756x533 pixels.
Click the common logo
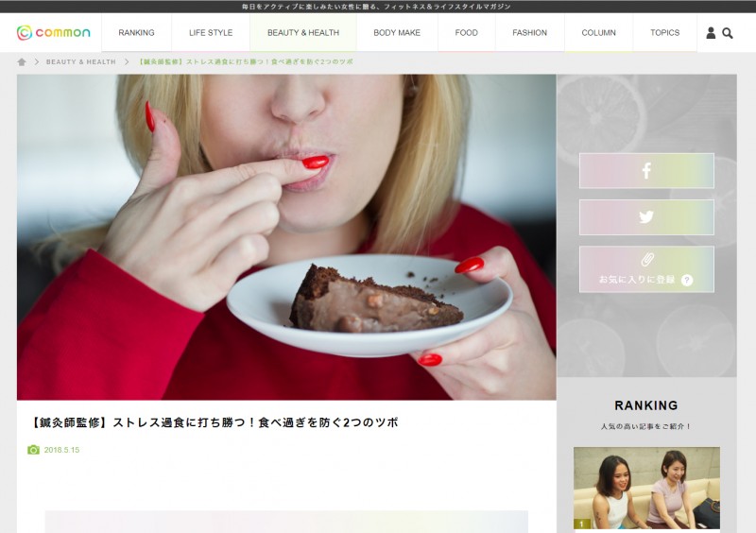point(54,33)
